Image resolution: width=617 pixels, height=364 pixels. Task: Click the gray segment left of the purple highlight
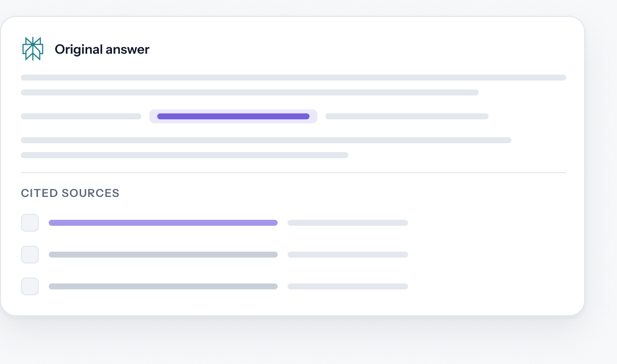pos(81,116)
